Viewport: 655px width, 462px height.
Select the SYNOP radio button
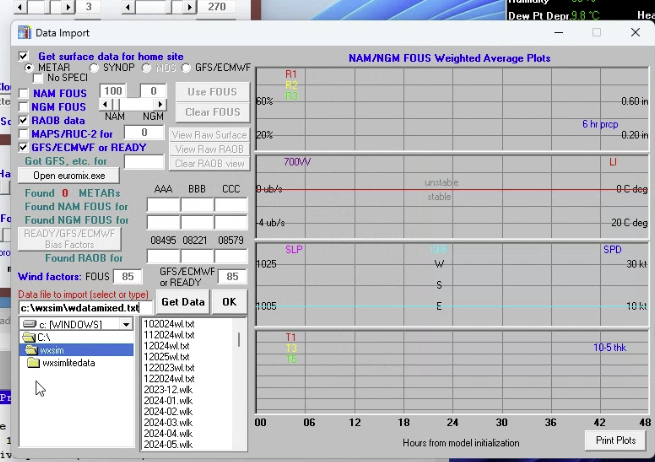(x=94, y=68)
